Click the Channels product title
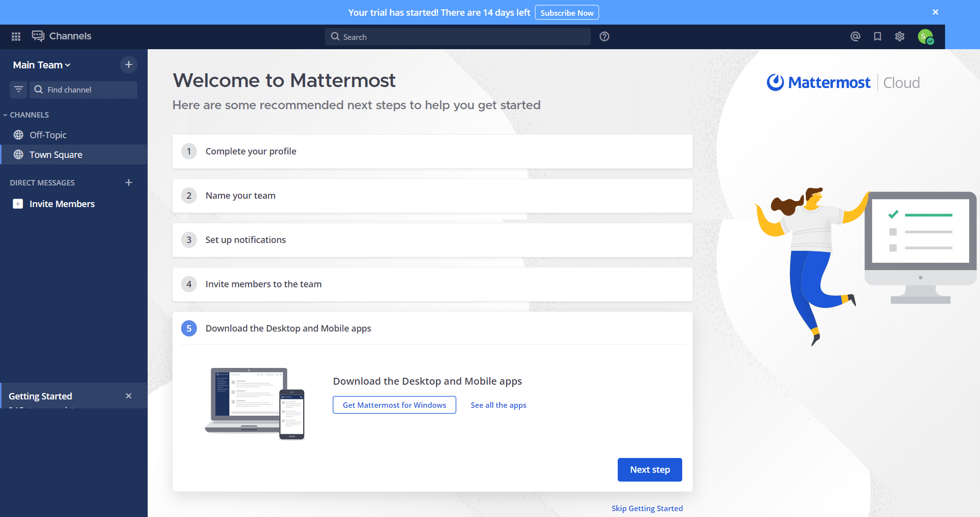 [70, 36]
